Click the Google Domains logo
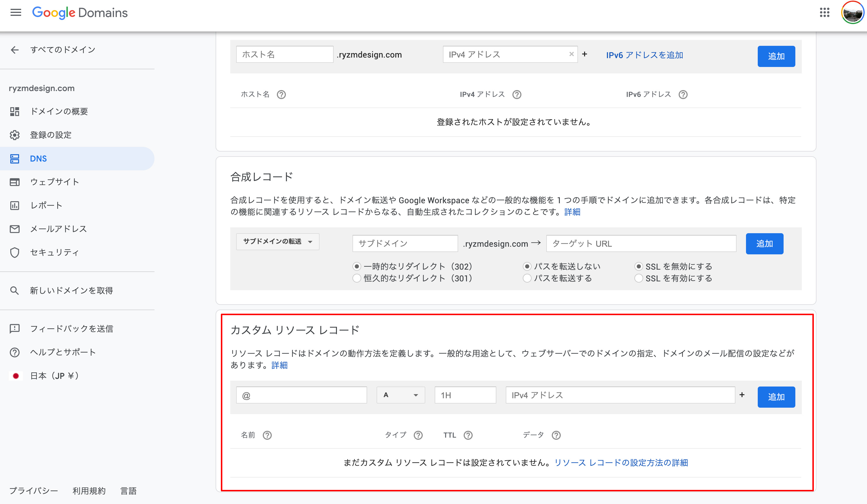The image size is (867, 504). point(80,13)
